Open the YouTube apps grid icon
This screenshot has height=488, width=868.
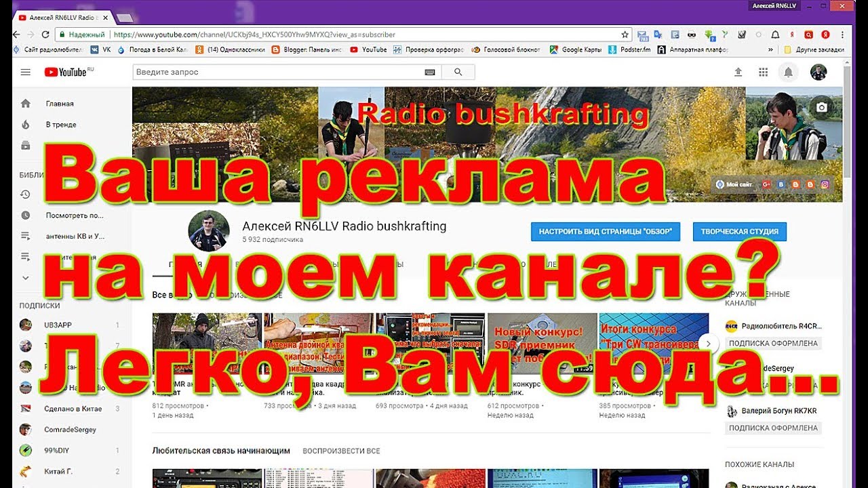pos(764,72)
